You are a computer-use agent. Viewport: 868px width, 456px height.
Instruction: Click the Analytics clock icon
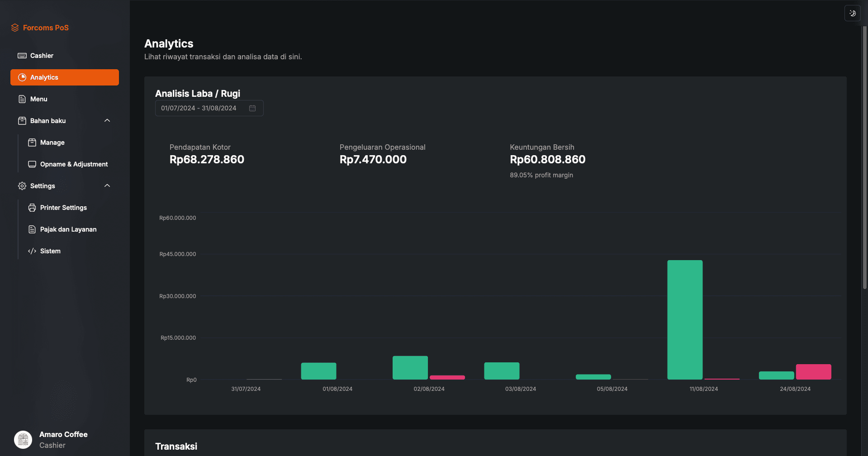(x=21, y=77)
